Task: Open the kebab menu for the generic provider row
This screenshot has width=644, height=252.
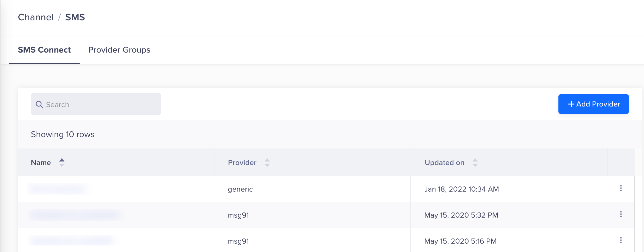Action: pos(621,188)
